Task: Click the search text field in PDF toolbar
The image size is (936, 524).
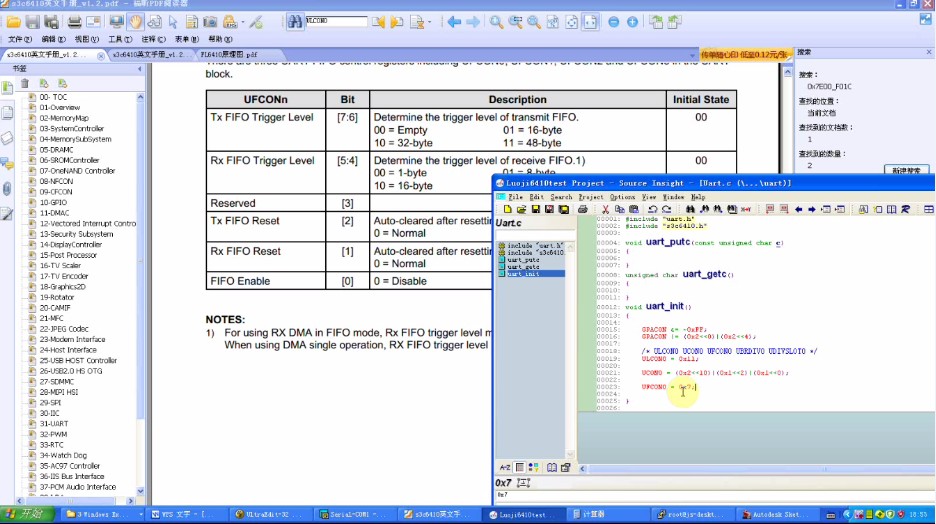Action: click(336, 21)
